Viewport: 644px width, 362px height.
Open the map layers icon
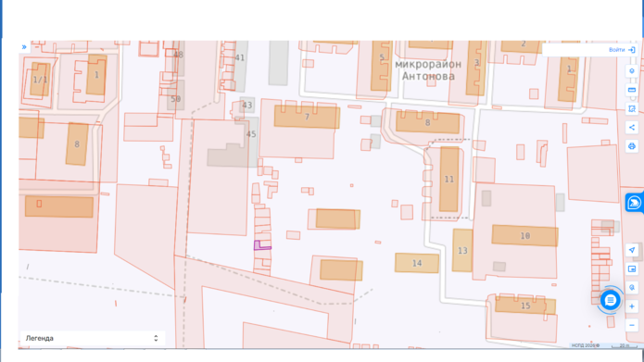(x=632, y=71)
